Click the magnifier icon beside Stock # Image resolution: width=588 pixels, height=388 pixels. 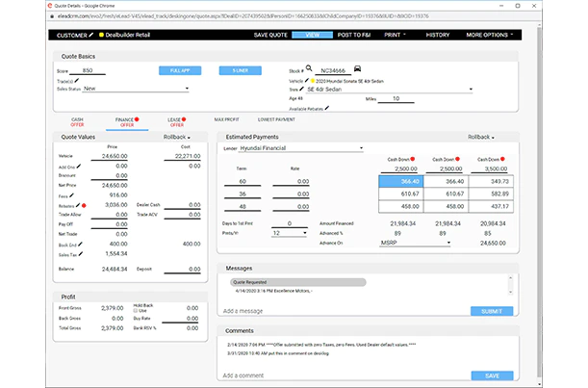click(x=309, y=68)
